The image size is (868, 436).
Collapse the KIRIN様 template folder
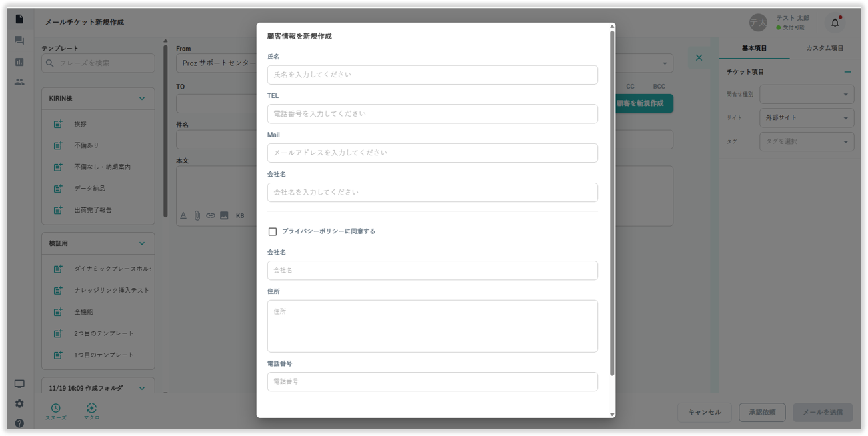pos(142,99)
